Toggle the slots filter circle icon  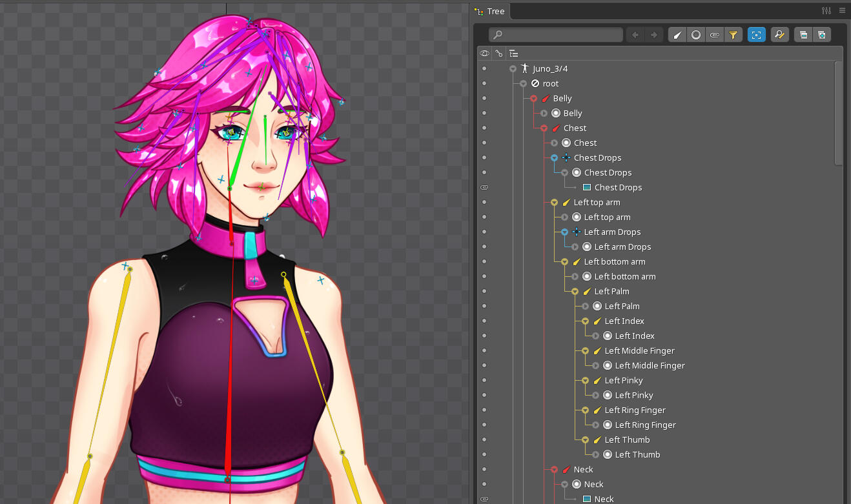point(696,35)
